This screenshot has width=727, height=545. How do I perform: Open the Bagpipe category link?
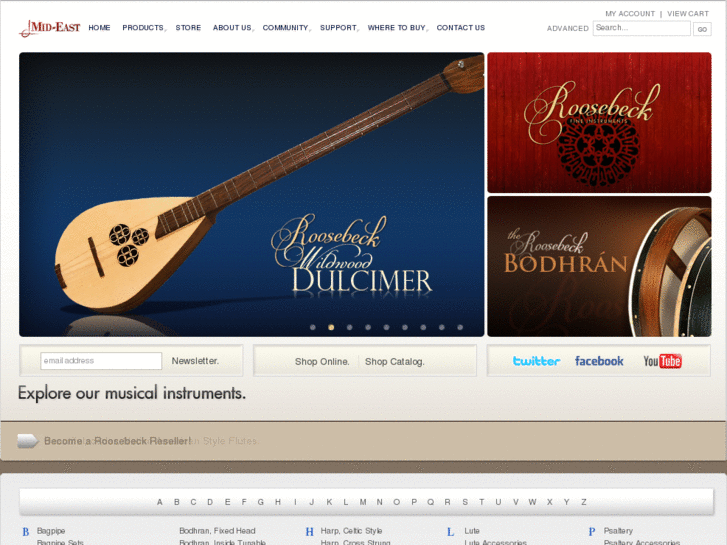click(51, 531)
